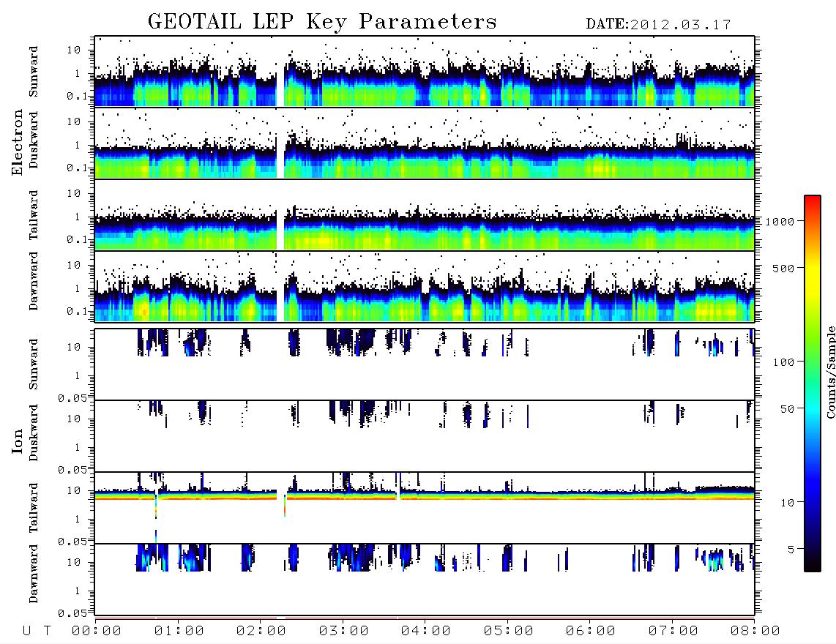
Task: Click the Ion Tailward orange-red band
Action: [425, 498]
